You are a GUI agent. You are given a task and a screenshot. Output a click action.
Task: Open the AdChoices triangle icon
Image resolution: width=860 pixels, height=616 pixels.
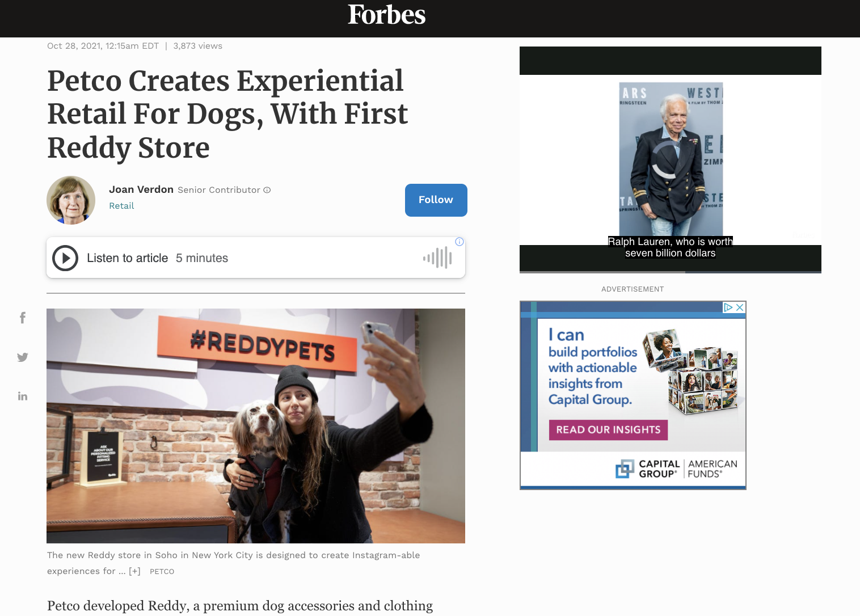click(x=728, y=307)
